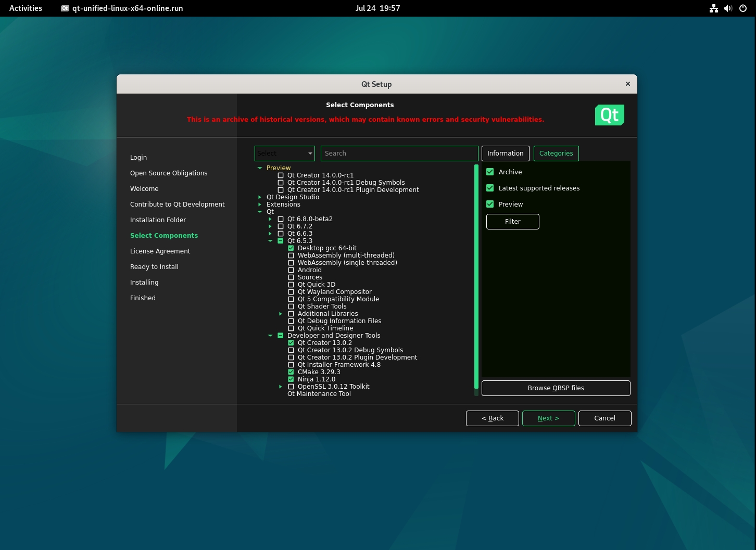This screenshot has height=550, width=756.
Task: Uncheck Ninja 1.12.0
Action: pos(291,379)
